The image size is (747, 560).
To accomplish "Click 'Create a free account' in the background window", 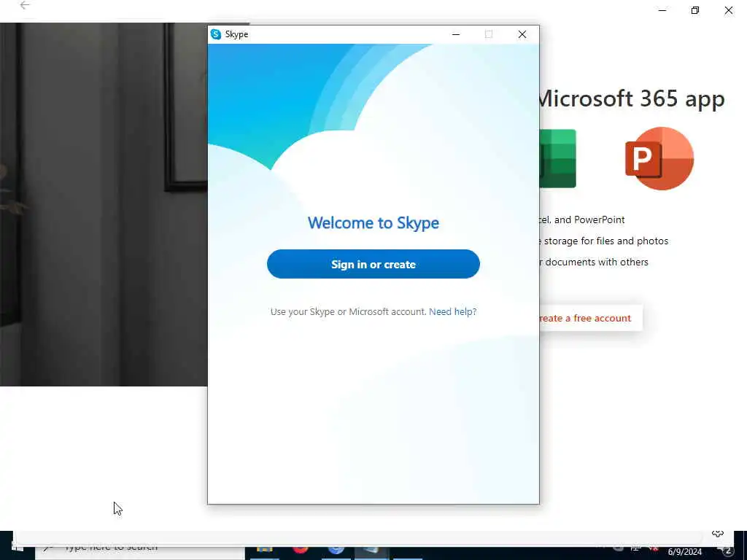I will (591, 318).
